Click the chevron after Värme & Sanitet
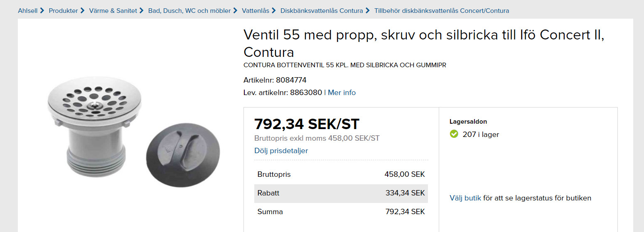Image resolution: width=644 pixels, height=232 pixels. pyautogui.click(x=142, y=10)
